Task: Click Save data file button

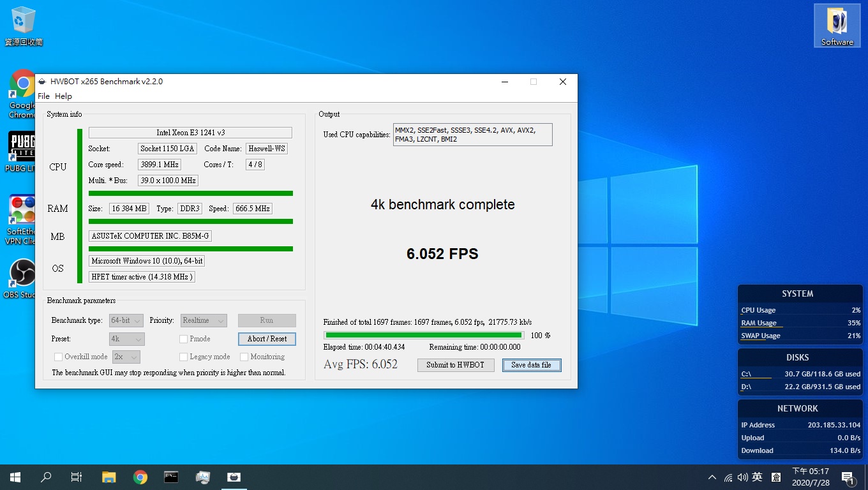Action: tap(532, 365)
